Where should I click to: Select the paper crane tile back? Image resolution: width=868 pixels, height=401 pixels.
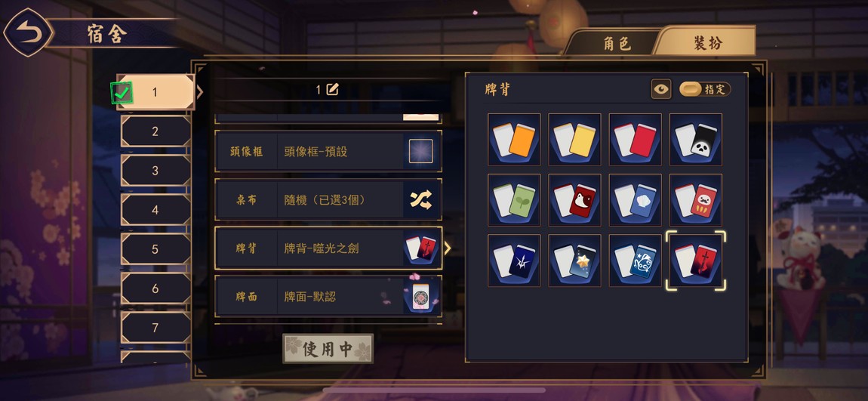pyautogui.click(x=514, y=261)
